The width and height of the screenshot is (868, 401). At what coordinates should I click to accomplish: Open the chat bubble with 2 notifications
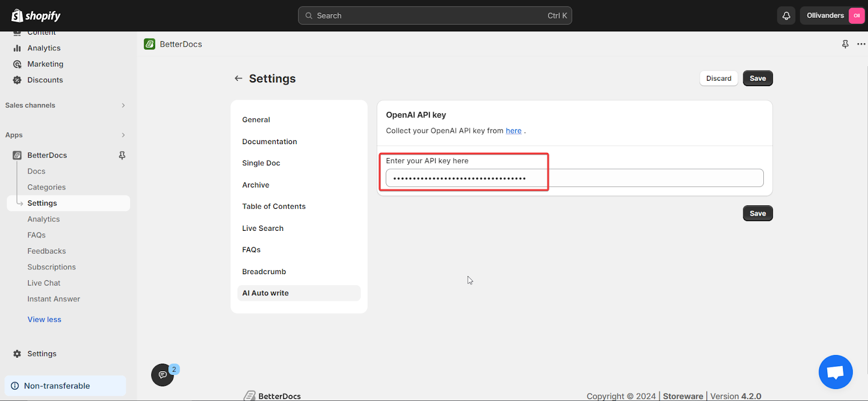pyautogui.click(x=163, y=374)
